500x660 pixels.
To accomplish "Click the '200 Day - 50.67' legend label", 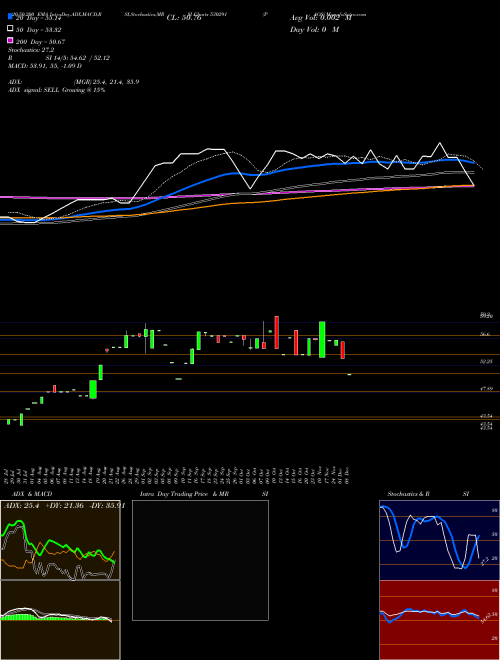I will pos(40,42).
